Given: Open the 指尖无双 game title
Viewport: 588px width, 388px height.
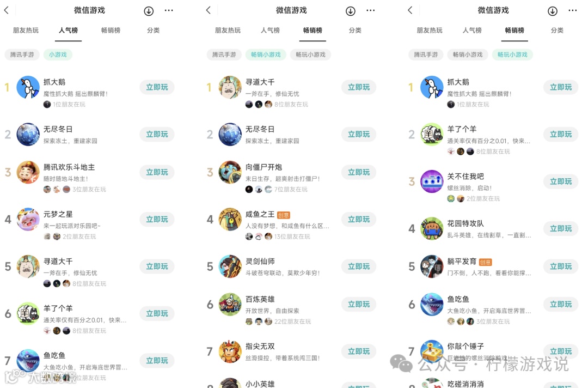Looking at the screenshot, I should (260, 347).
